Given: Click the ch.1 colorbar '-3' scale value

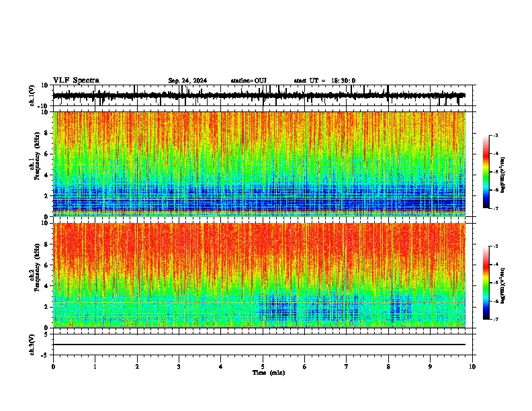Looking at the screenshot, I should [x=495, y=135].
